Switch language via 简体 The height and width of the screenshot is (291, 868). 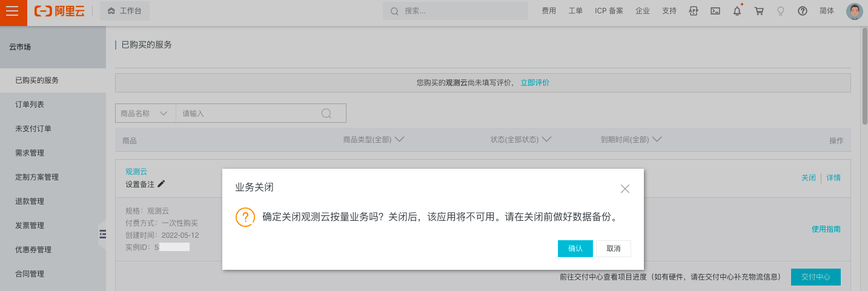click(826, 11)
